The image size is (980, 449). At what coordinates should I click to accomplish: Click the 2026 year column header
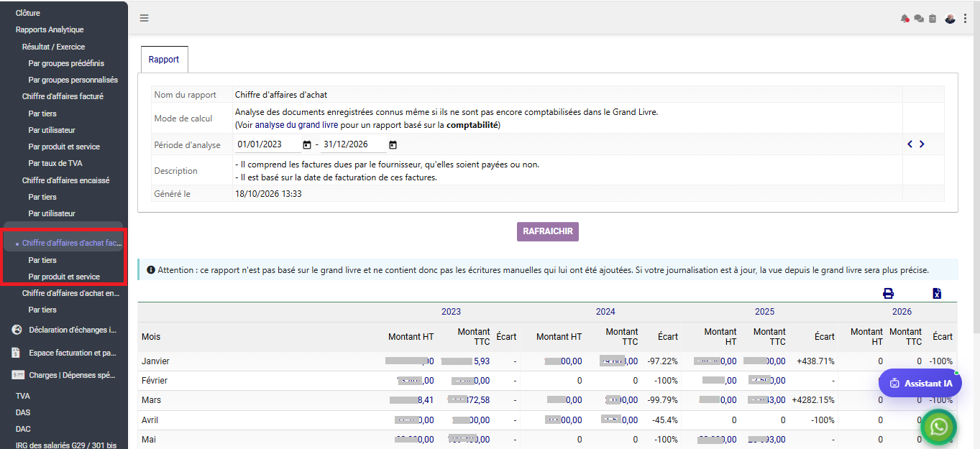pyautogui.click(x=902, y=311)
